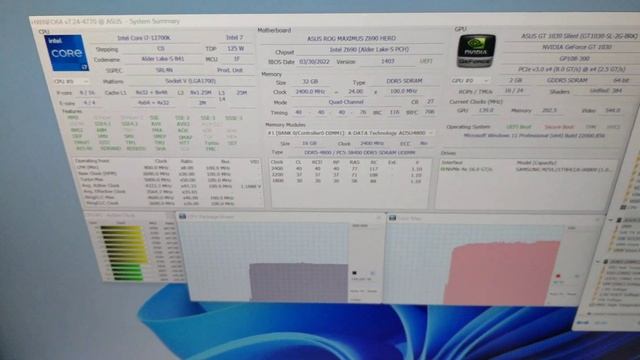Viewport: 640px width, 360px height.
Task: Click the Intel Core i7 logo
Action: click(67, 53)
